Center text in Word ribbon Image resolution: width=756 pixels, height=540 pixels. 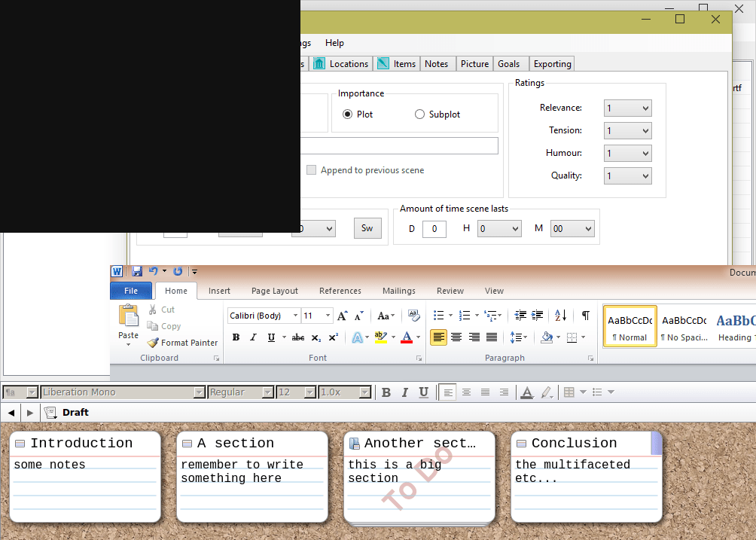coord(456,337)
